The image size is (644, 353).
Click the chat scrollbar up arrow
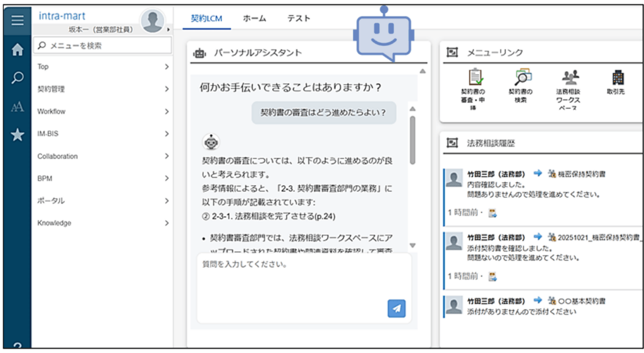coord(413,108)
